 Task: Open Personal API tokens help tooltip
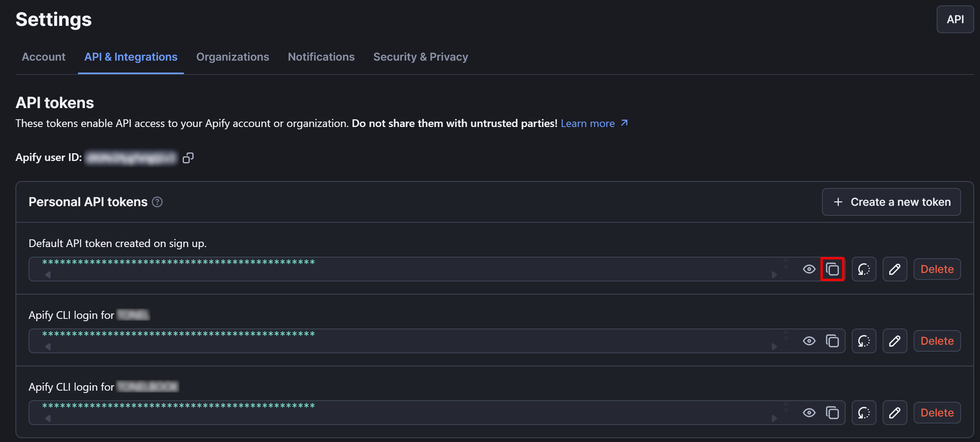click(x=157, y=202)
